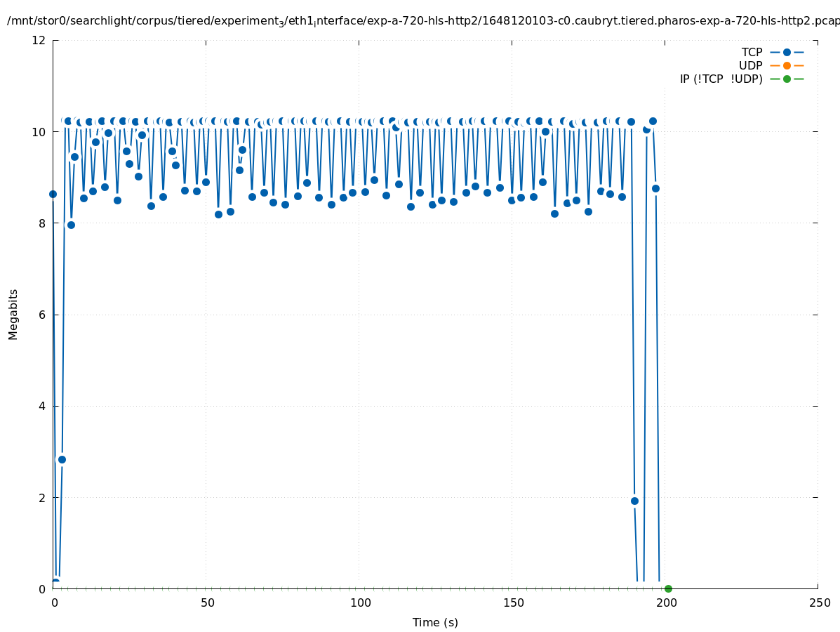Image resolution: width=840 pixels, height=632 pixels.
Task: Click the green data point at 200 seconds
Action: (668, 588)
